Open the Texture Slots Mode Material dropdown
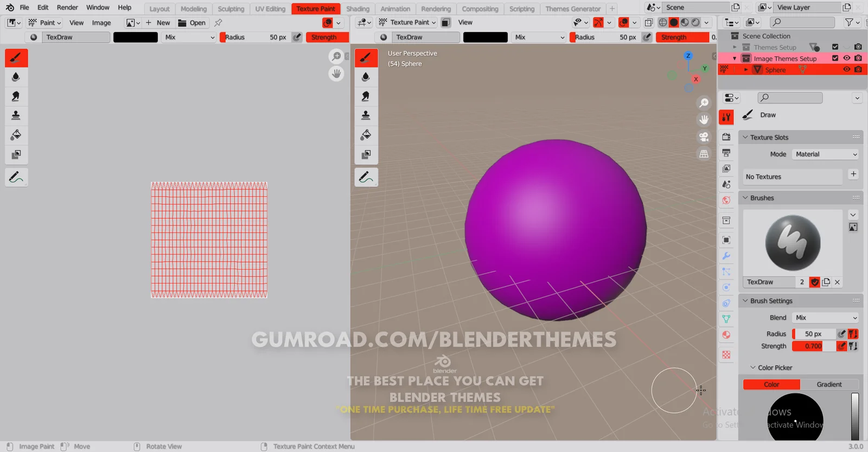 [x=825, y=154]
